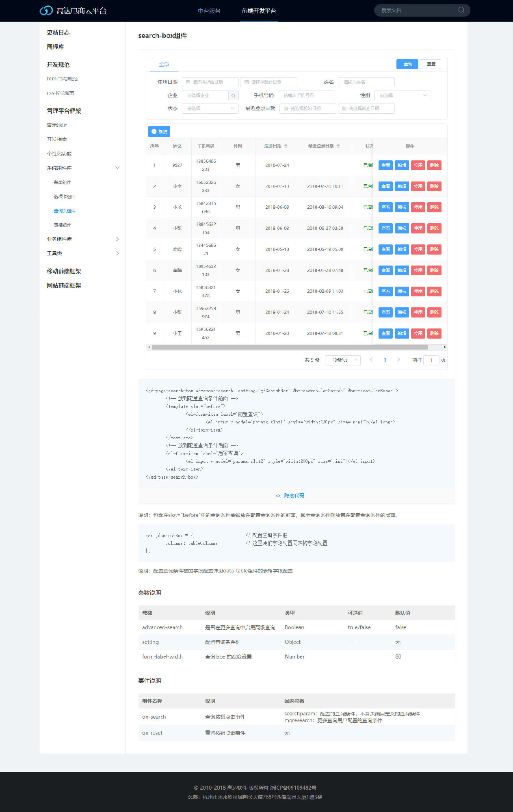Expand 业务组件库 in the sidebar
This screenshot has width=513, height=812.
(117, 239)
